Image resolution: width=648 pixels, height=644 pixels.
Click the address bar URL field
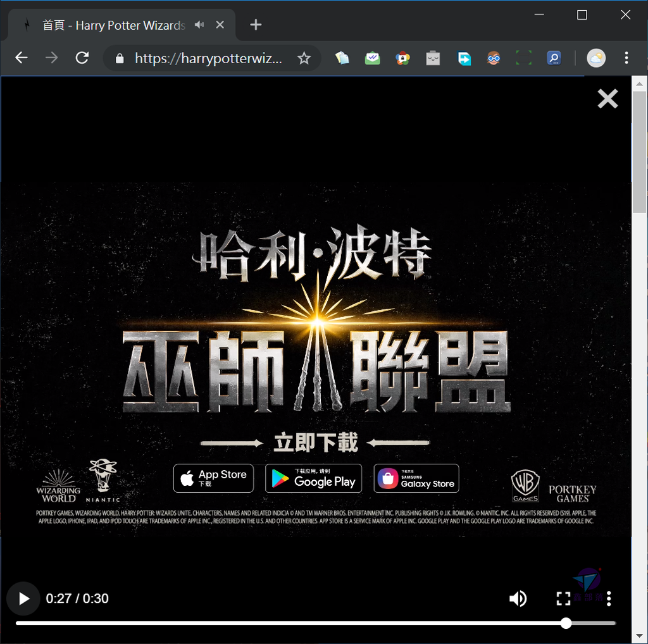click(x=209, y=58)
